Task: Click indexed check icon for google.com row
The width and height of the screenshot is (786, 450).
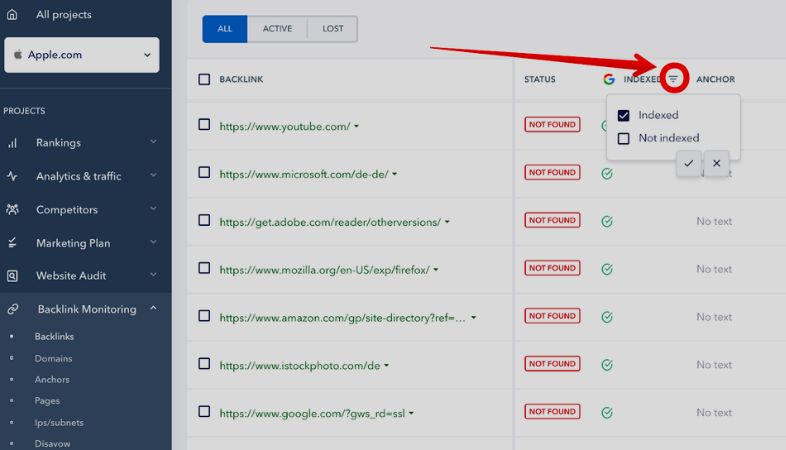Action: click(x=607, y=413)
